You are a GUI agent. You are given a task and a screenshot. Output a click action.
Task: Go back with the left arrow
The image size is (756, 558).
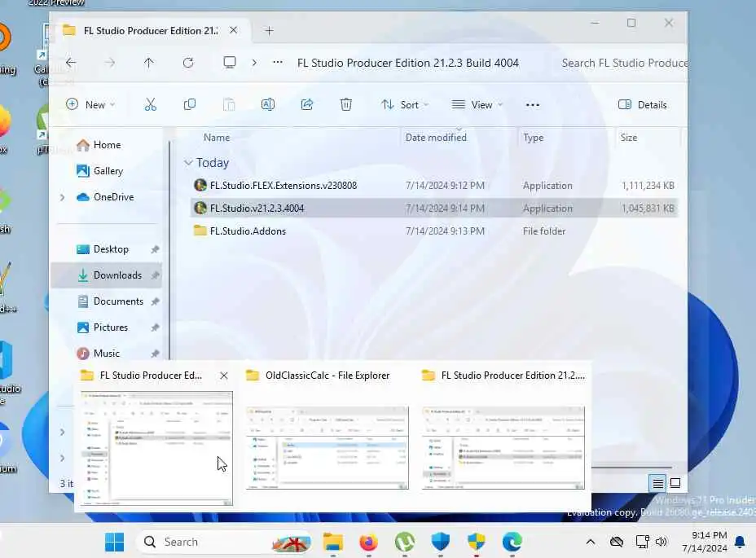pyautogui.click(x=71, y=63)
